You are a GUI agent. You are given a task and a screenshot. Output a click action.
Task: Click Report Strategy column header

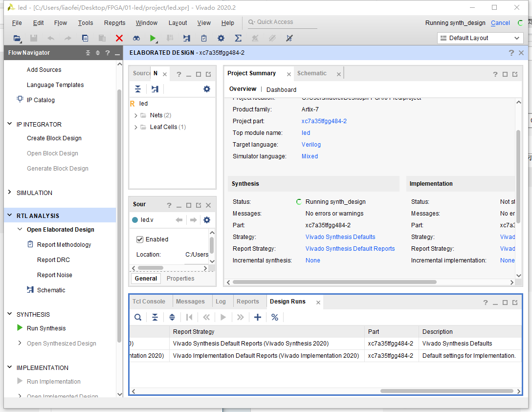(x=266, y=332)
